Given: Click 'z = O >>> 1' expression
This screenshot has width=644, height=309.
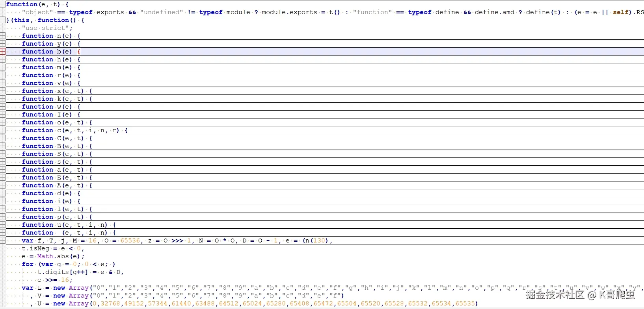Looking at the screenshot, I should [169, 241].
